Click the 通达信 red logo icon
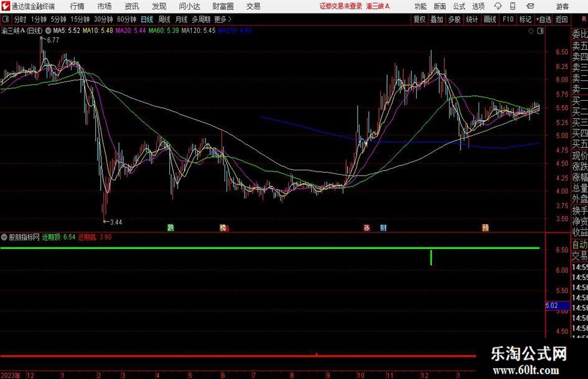The image size is (588, 379). click(6, 6)
